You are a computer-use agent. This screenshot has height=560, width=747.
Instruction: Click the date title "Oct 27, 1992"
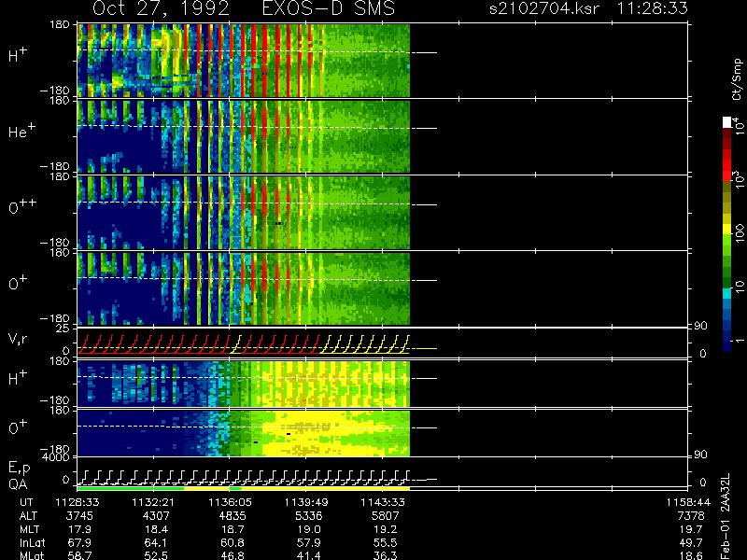161,8
